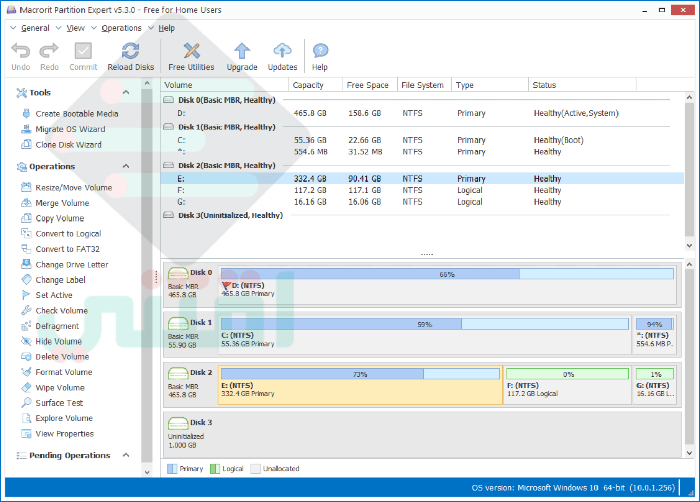This screenshot has height=502, width=700.
Task: Open the Help menu
Action: point(167,28)
